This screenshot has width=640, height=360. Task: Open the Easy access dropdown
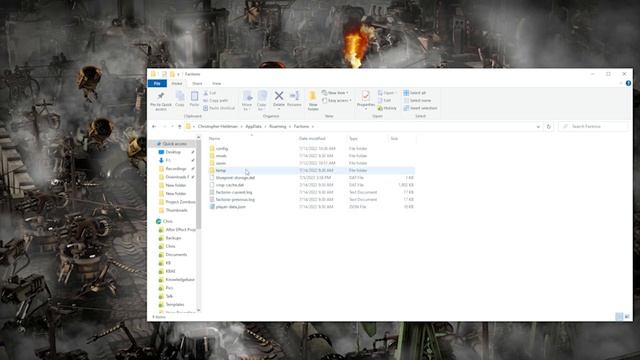pyautogui.click(x=337, y=100)
